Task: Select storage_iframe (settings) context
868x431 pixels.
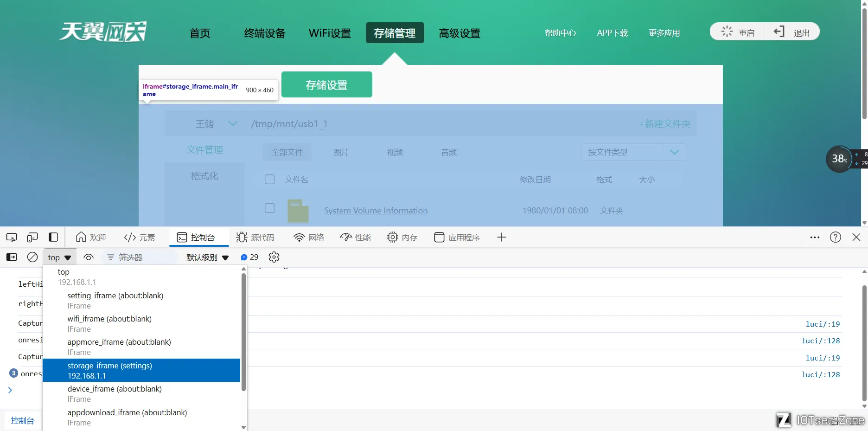Action: pyautogui.click(x=141, y=370)
